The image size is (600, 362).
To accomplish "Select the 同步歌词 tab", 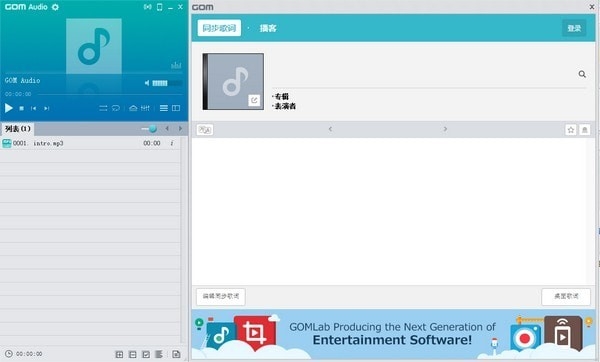I will 219,28.
